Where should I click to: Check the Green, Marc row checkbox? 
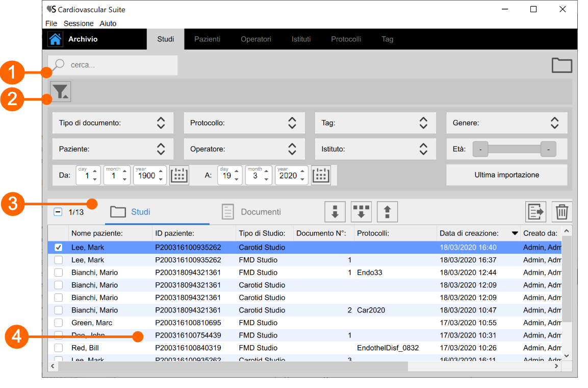coord(59,323)
